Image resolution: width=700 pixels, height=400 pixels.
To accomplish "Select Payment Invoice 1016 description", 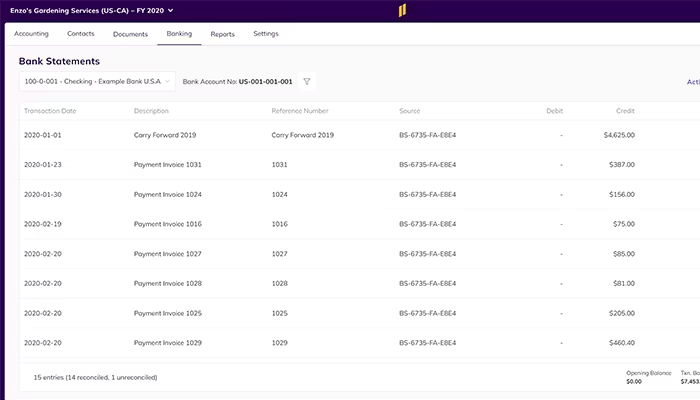I will tap(168, 224).
